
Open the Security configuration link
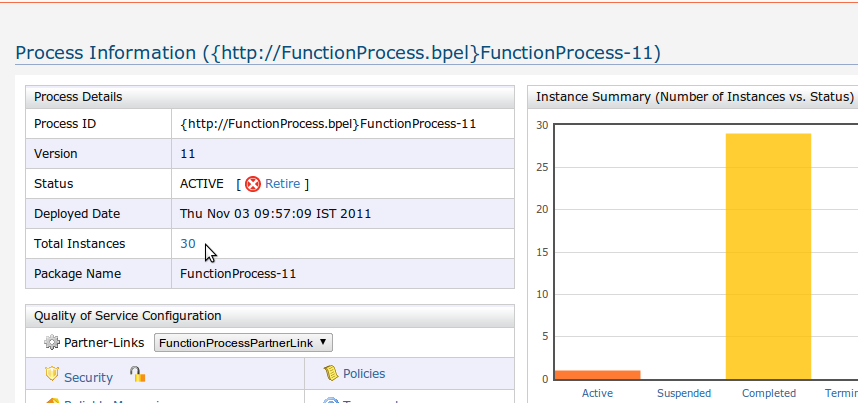[x=88, y=377]
